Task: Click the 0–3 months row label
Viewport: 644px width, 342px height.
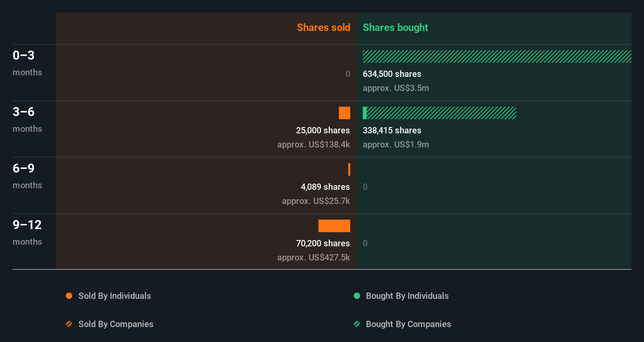Action: (27, 63)
